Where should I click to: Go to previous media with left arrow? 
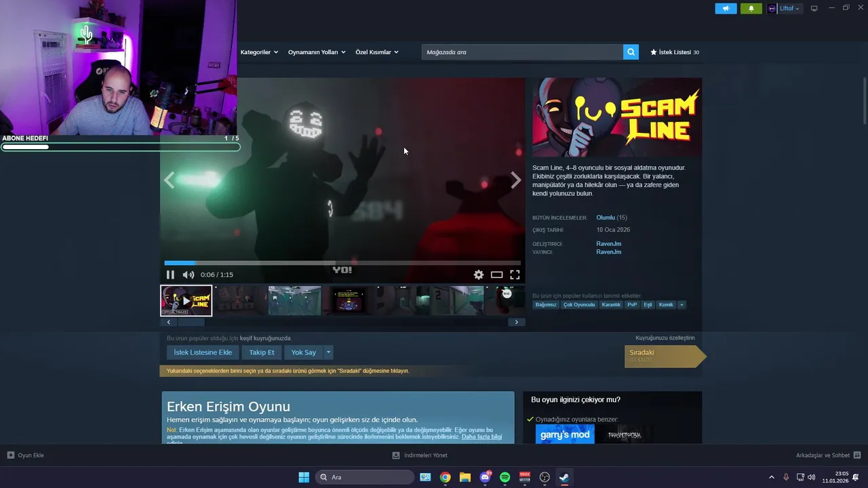170,180
